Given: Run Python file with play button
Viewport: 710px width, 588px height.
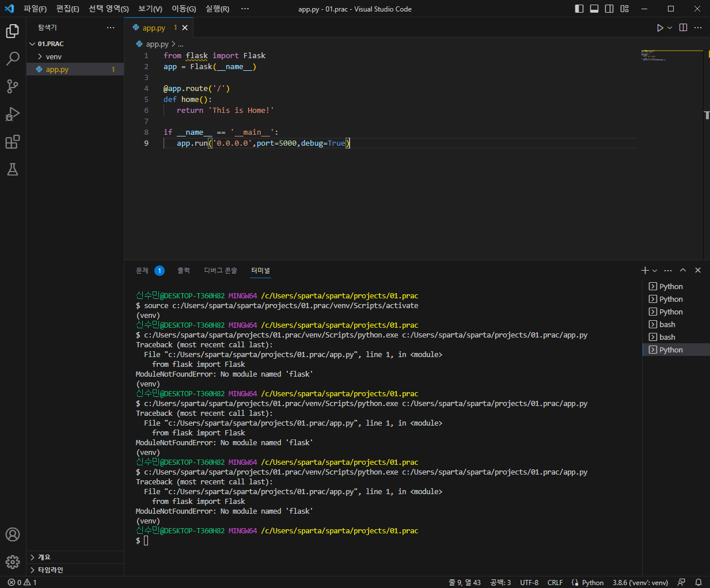Looking at the screenshot, I should [x=660, y=28].
